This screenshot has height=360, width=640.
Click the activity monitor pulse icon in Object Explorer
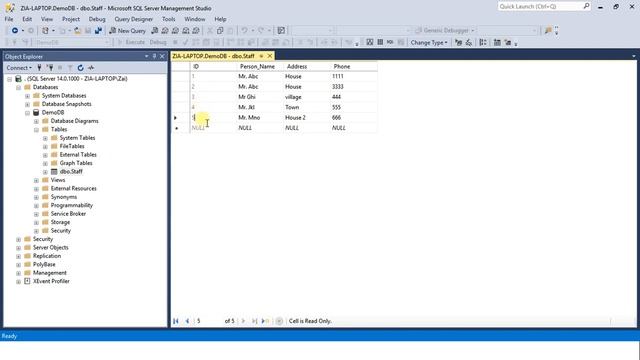coord(91,68)
